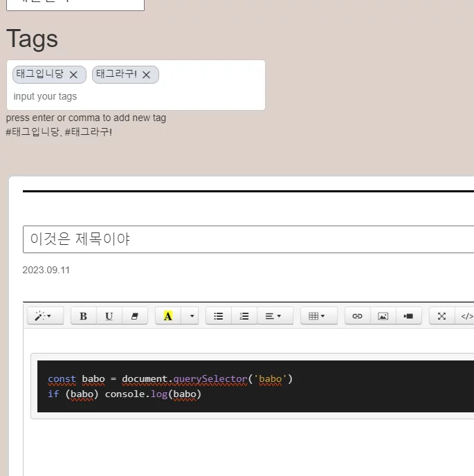The image size is (474, 476).
Task: Open the magic wand style dropdown
Action: 44,316
